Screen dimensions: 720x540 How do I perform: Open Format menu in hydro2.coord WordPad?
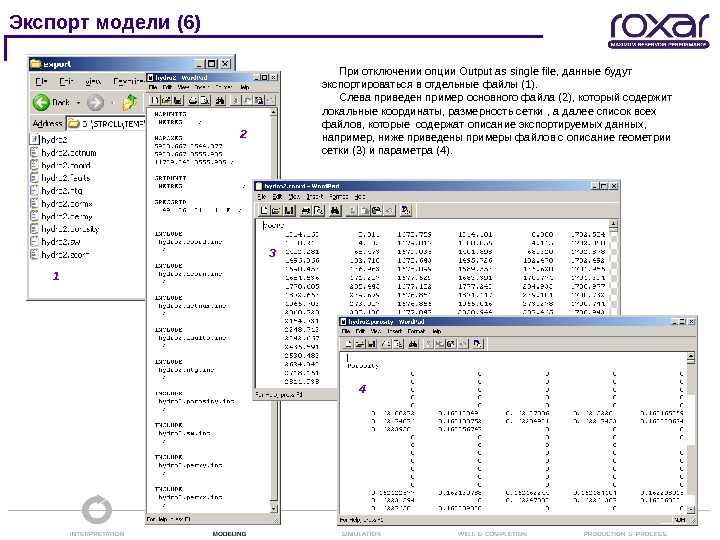339,197
